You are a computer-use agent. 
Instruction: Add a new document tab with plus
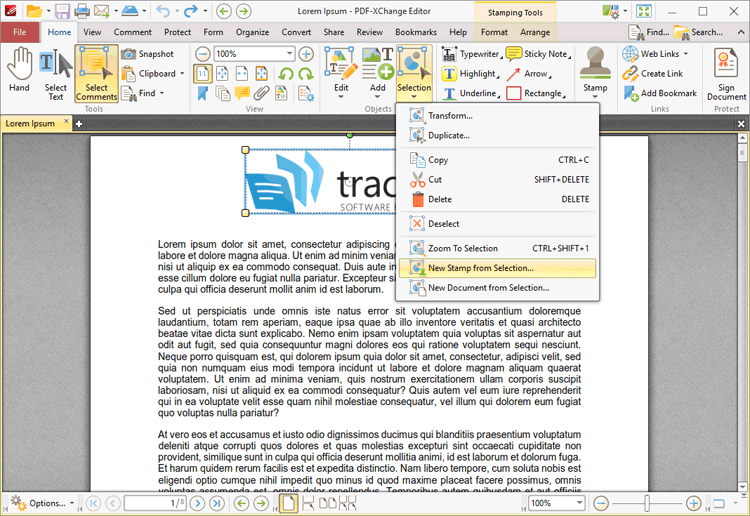tap(79, 124)
